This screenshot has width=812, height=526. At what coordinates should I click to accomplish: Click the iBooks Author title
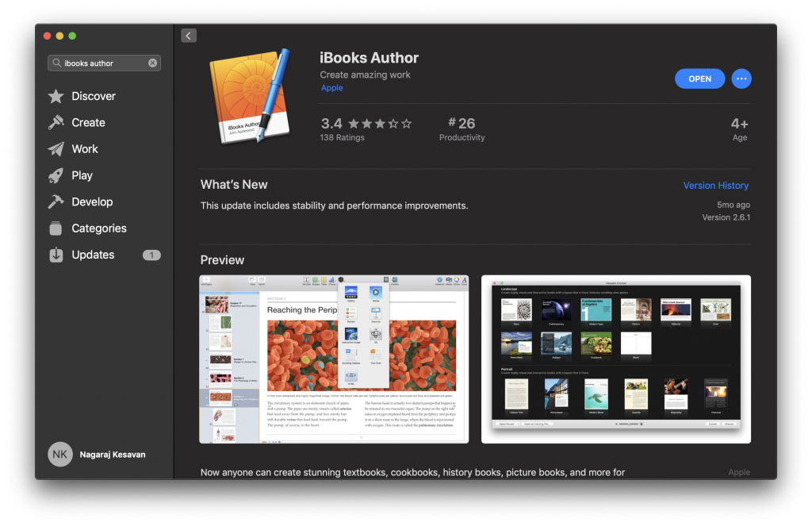(x=370, y=58)
